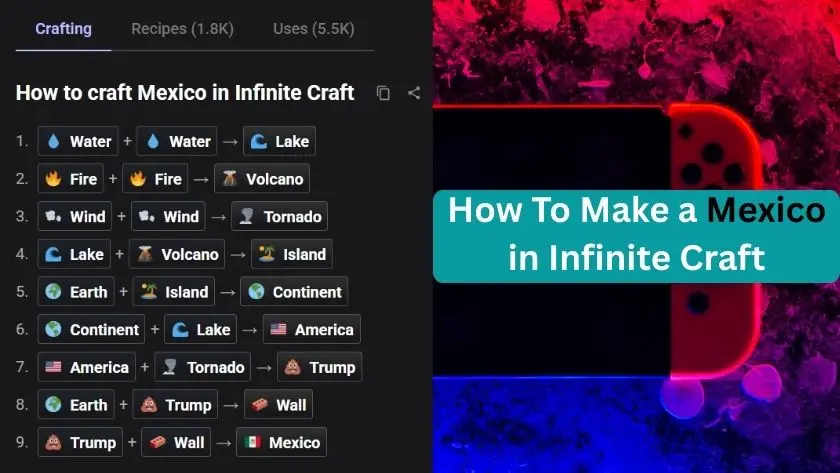Click the Trump chip in step 8
The width and height of the screenshot is (840, 473).
point(176,405)
